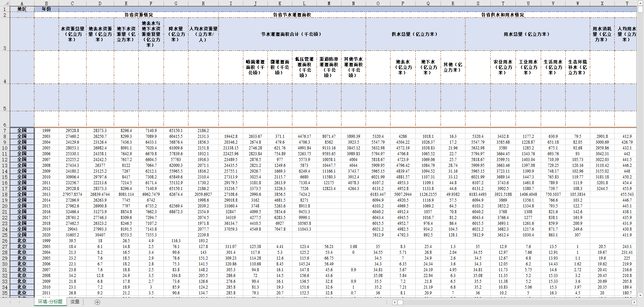Viewport: 644px width, 307px height.
Task: Click the vertical scrollbar up arrow
Action: (x=640, y=3)
